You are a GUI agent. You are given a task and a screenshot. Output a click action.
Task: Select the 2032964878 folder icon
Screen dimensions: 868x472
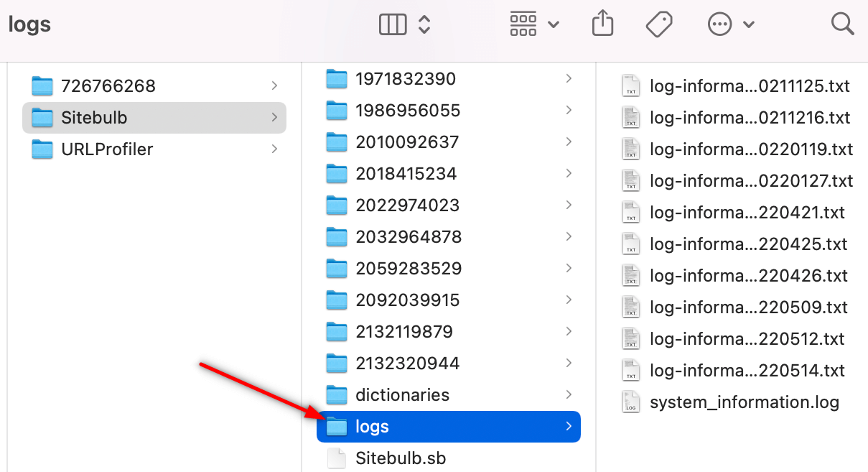(x=337, y=237)
